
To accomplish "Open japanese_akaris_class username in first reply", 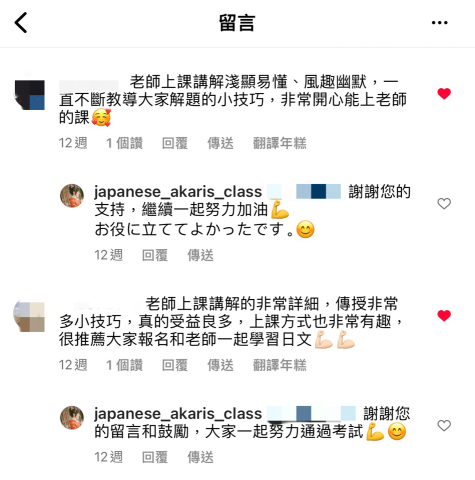I will (178, 192).
